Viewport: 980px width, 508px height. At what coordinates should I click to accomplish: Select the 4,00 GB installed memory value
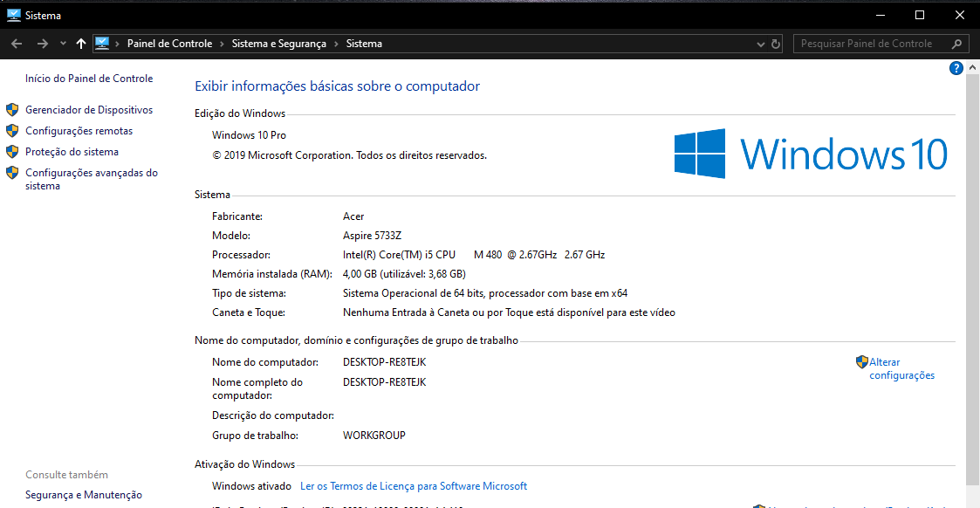pos(404,274)
